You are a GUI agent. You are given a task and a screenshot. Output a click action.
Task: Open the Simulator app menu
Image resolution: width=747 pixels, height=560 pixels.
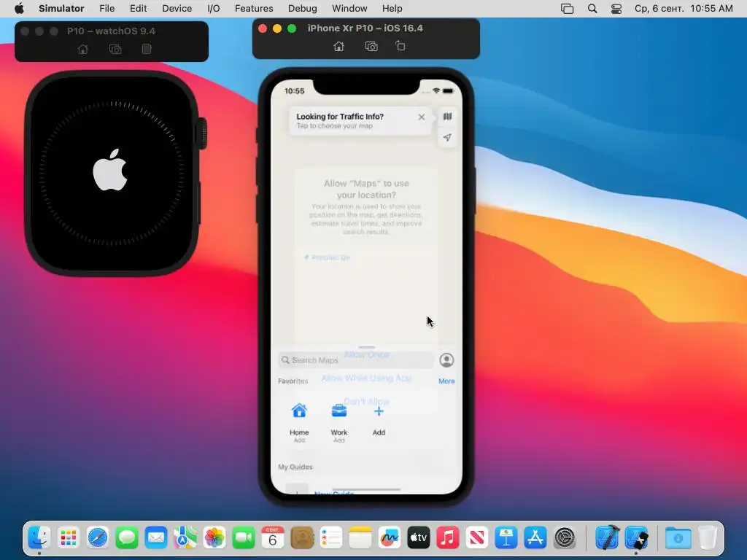pos(61,9)
